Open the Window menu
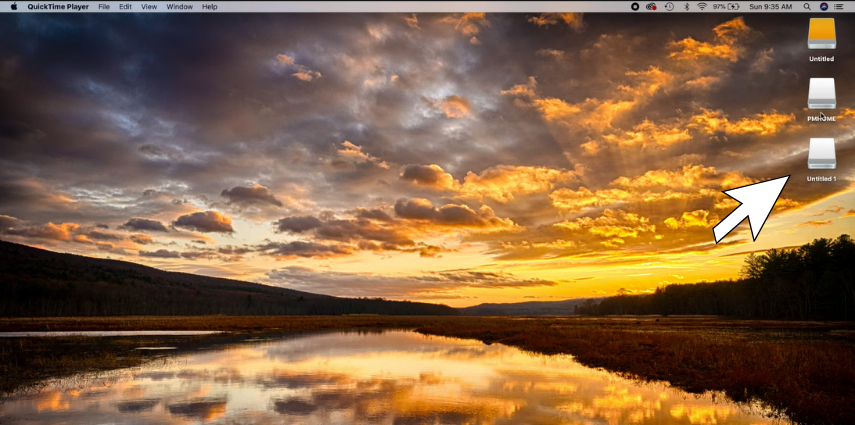Viewport: 855px width, 425px height. [x=179, y=7]
